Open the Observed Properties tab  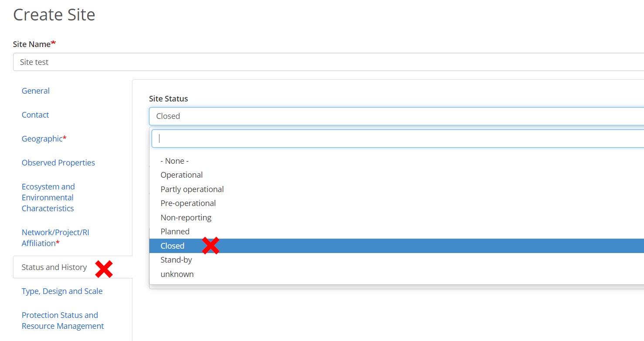click(58, 162)
